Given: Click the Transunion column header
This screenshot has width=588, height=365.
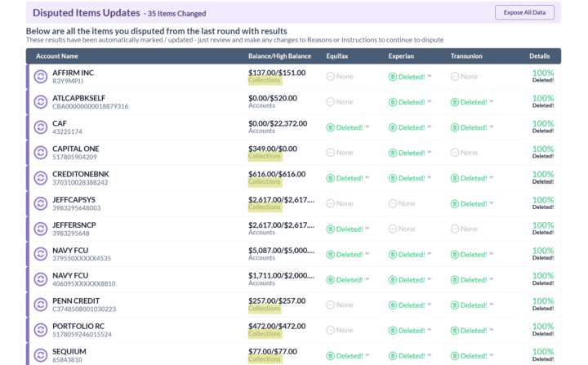Looking at the screenshot, I should coord(466,56).
